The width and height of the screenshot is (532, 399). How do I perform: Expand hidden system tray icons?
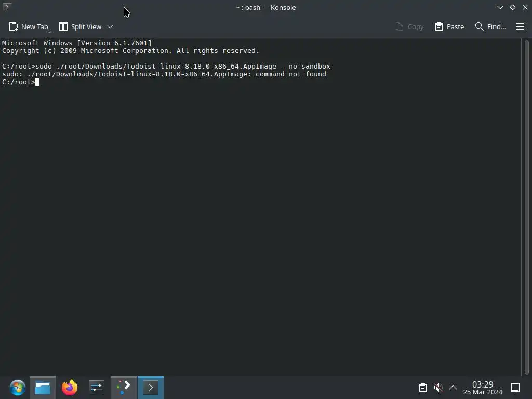[453, 388]
